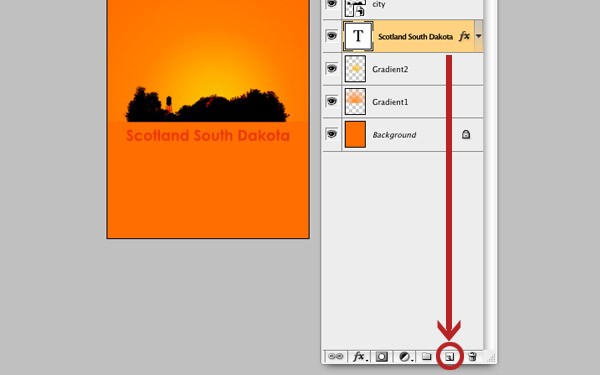This screenshot has height=375, width=600.
Task: Click the Scotland South Dakota text on canvas
Action: tap(208, 135)
